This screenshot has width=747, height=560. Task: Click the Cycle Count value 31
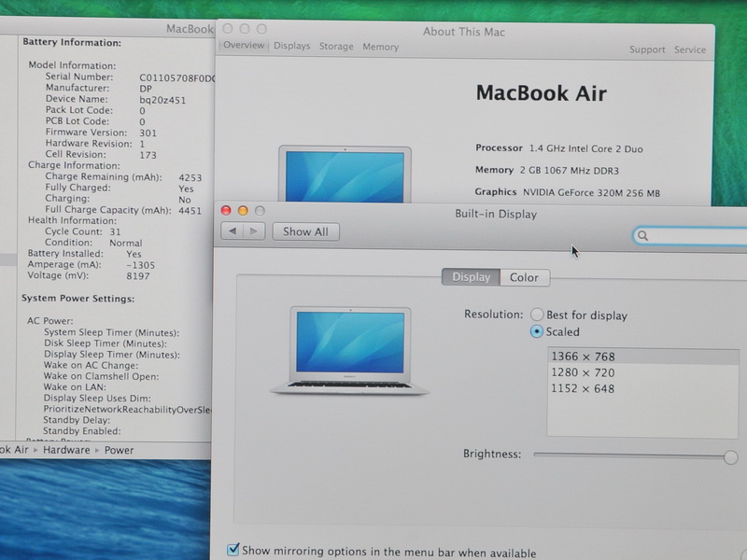coord(115,231)
